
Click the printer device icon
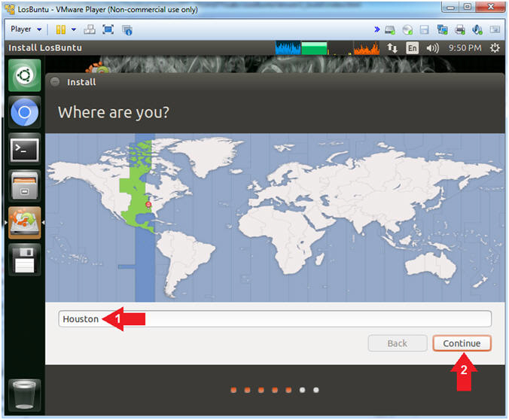click(x=459, y=30)
